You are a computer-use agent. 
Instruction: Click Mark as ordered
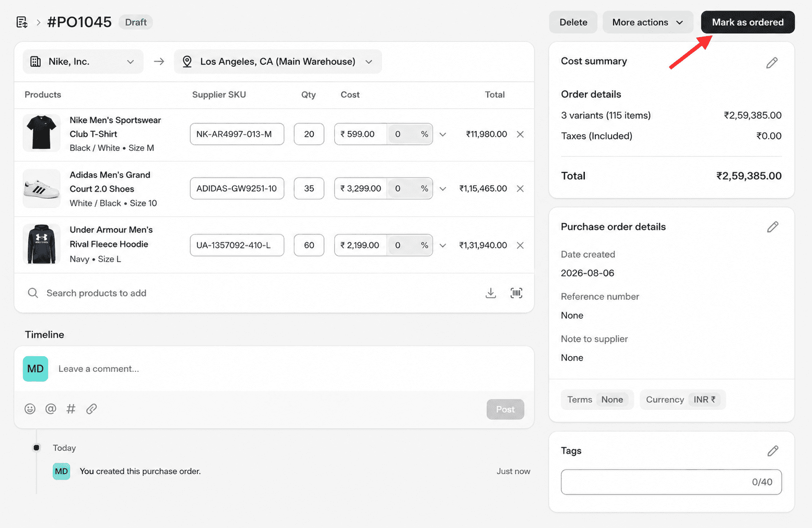(x=748, y=22)
